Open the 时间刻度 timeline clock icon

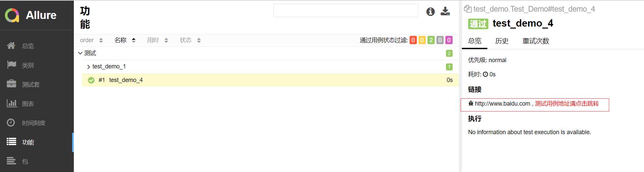pos(11,123)
